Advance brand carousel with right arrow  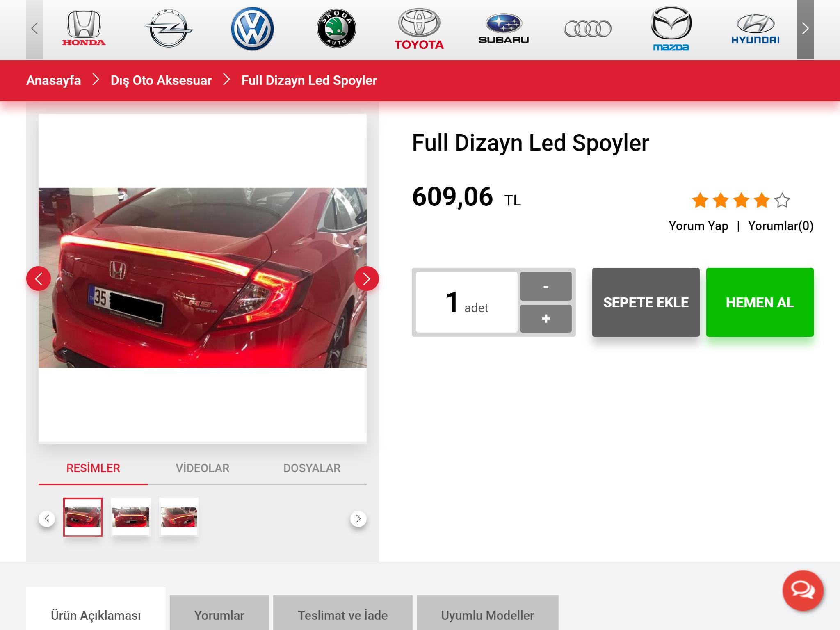805,29
